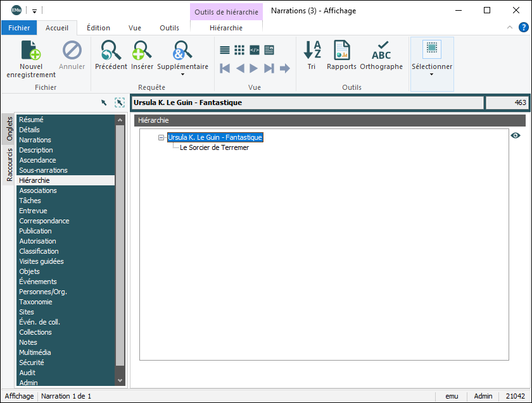Select Le Sorcier de Terremer item
The width and height of the screenshot is (532, 403).
(214, 147)
